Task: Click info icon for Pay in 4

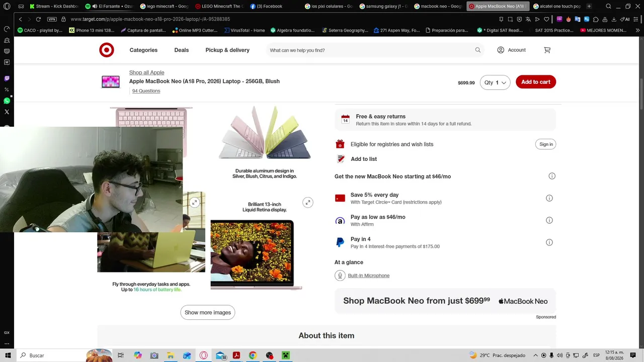Action: tap(549, 242)
